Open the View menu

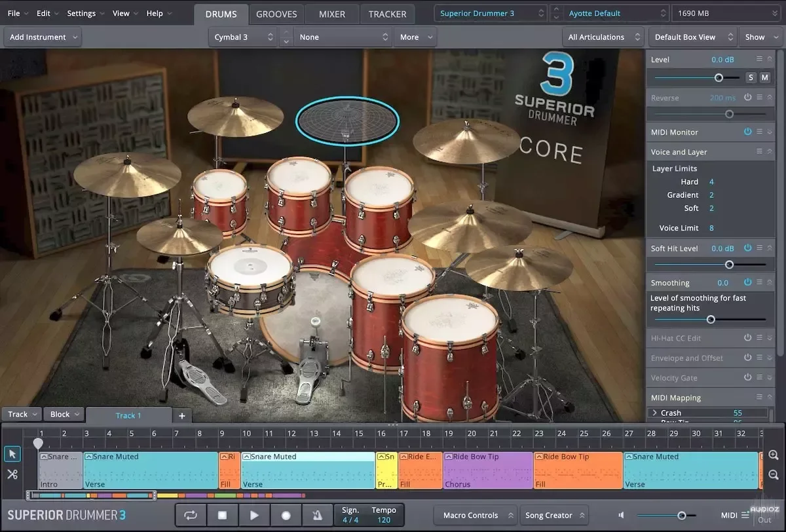(x=125, y=13)
